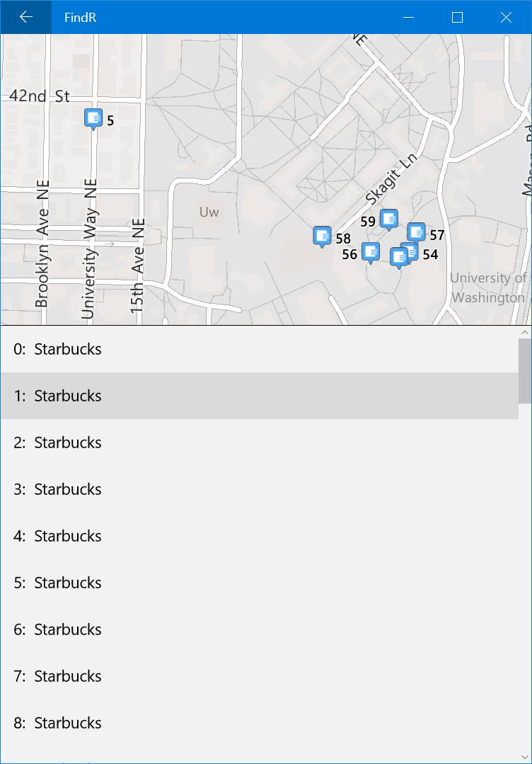Select list row '6: Starbucks'
The image size is (532, 764).
point(260,630)
